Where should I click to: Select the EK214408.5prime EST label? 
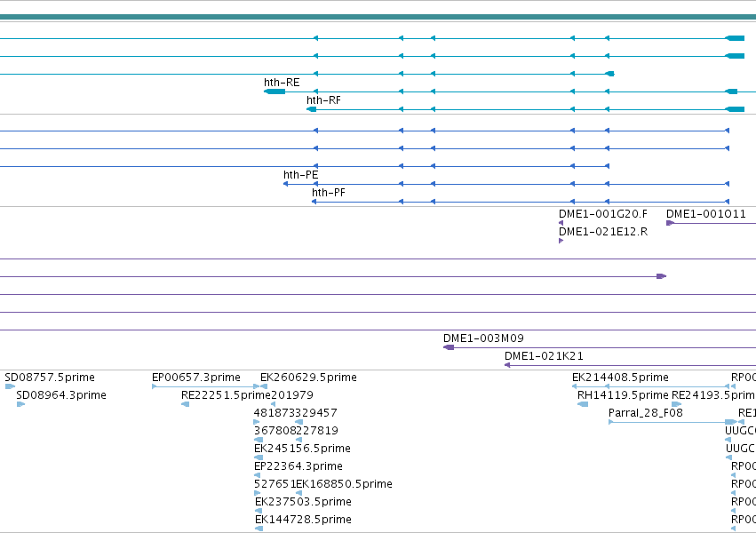tap(620, 378)
